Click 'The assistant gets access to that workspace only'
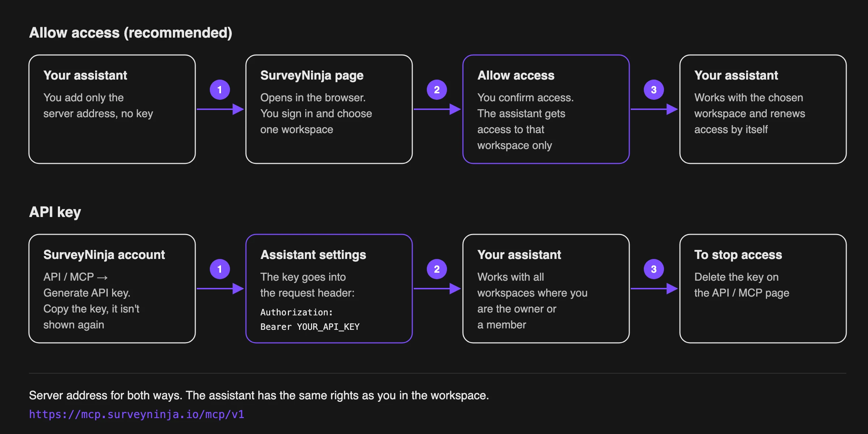 (x=521, y=129)
